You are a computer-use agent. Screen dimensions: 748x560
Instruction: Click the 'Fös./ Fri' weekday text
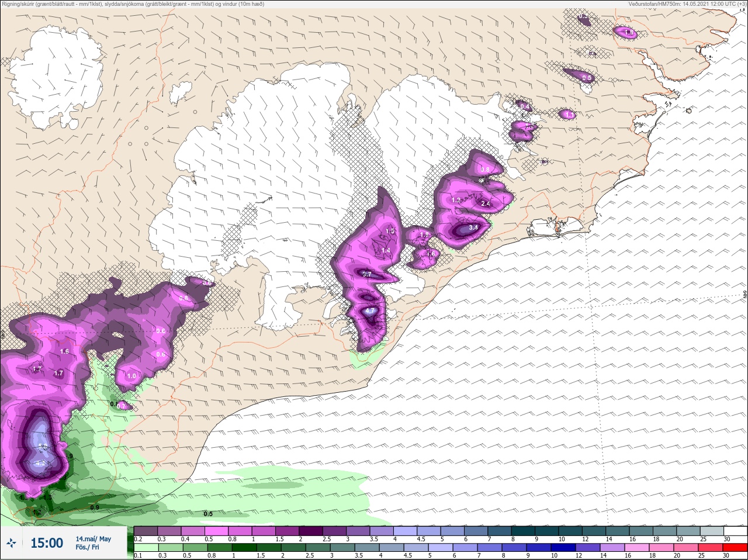click(87, 548)
